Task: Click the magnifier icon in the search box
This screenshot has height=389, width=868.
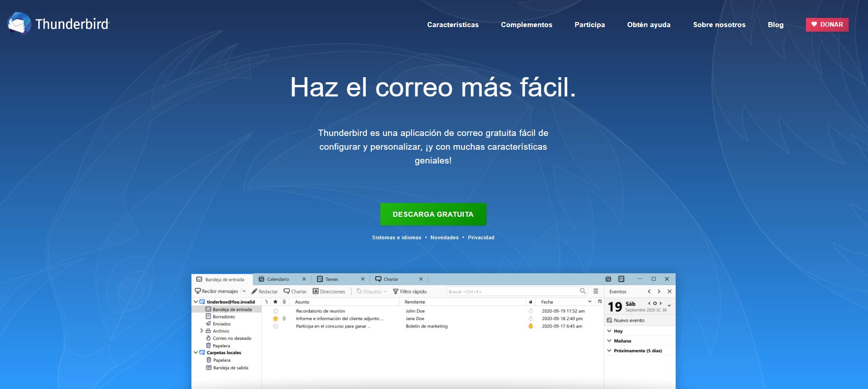Action: pyautogui.click(x=582, y=291)
